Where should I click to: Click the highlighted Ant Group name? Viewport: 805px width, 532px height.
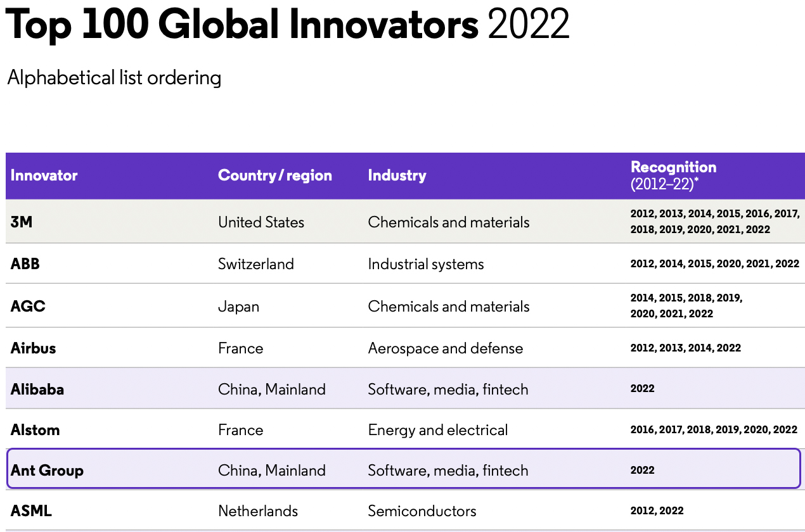tap(47, 471)
